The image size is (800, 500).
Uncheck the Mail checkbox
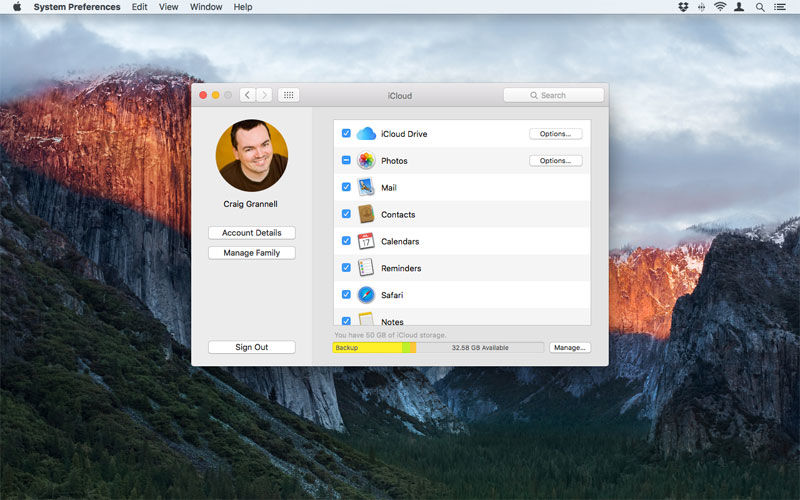pos(346,187)
